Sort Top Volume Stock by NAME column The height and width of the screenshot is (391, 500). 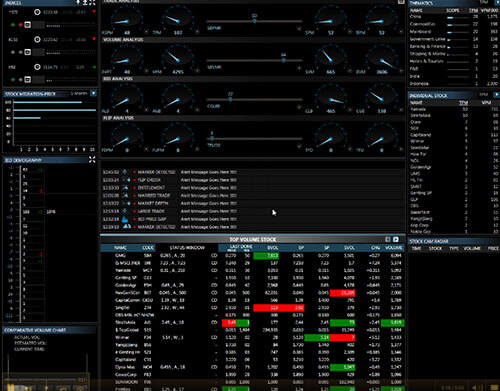click(120, 248)
